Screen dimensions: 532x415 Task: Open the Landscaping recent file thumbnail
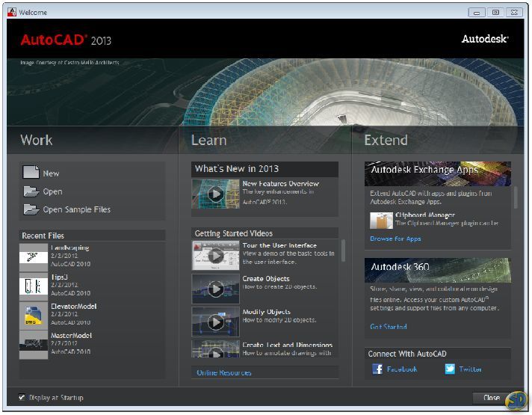point(34,257)
